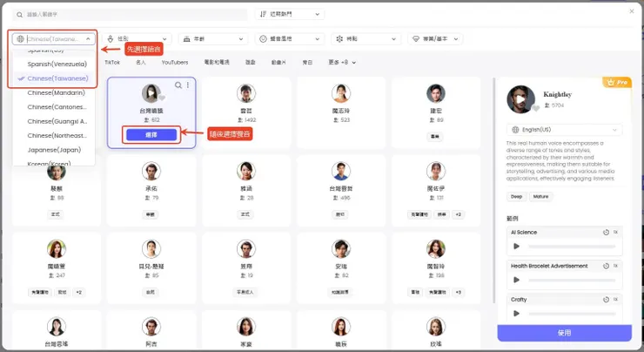
Task: Click the Deep tag
Action: 516,197
